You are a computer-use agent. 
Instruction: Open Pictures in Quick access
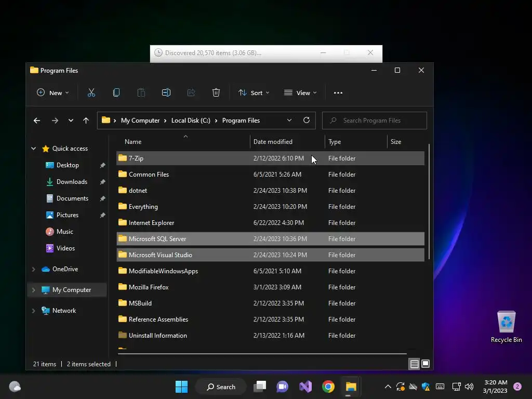(67, 215)
